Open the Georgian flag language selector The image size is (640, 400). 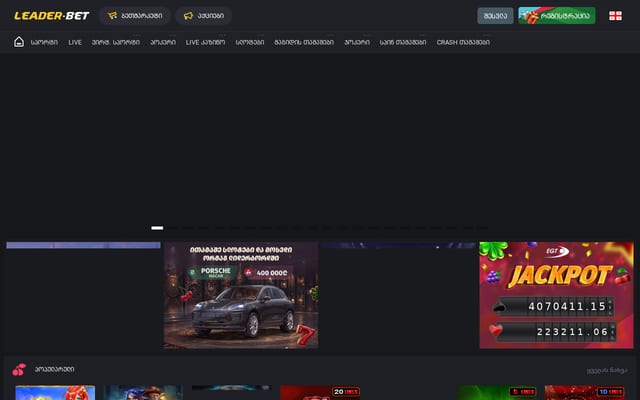615,16
